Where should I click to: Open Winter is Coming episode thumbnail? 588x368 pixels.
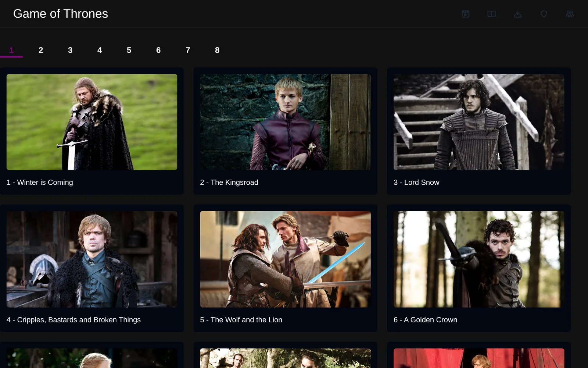click(92, 122)
